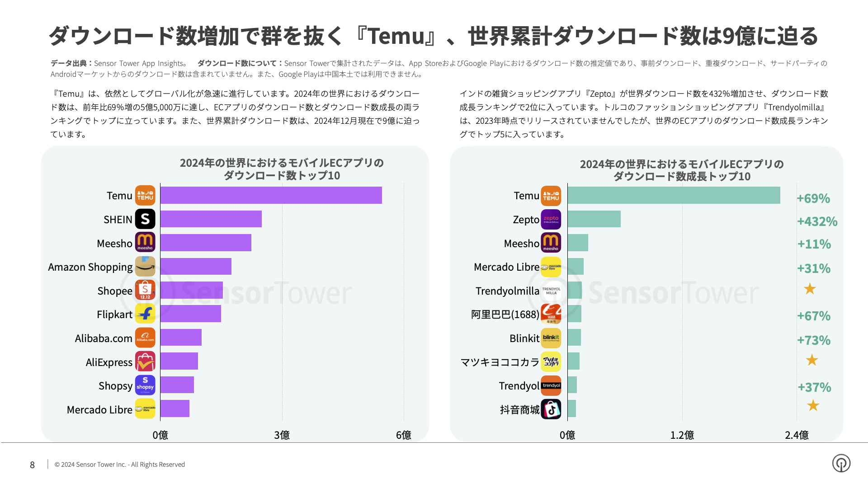The height and width of the screenshot is (488, 868).
Task: Click the SHEIN app icon
Action: click(x=145, y=219)
